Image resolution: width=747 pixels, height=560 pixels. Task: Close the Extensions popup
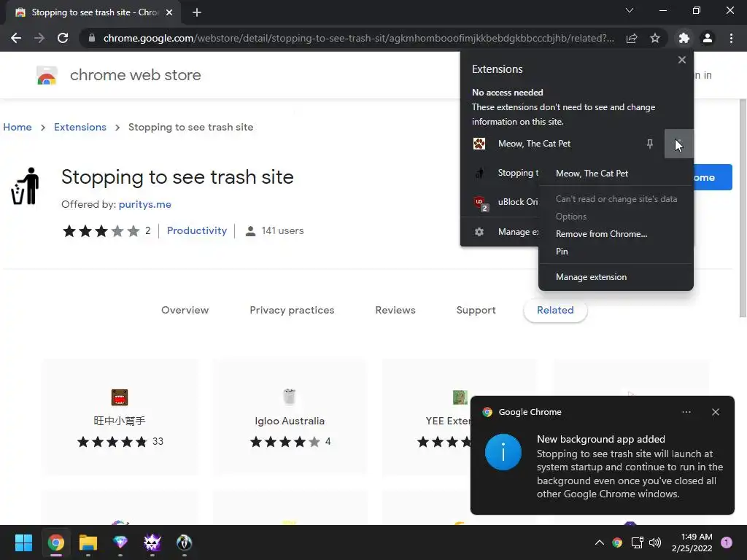tap(682, 60)
